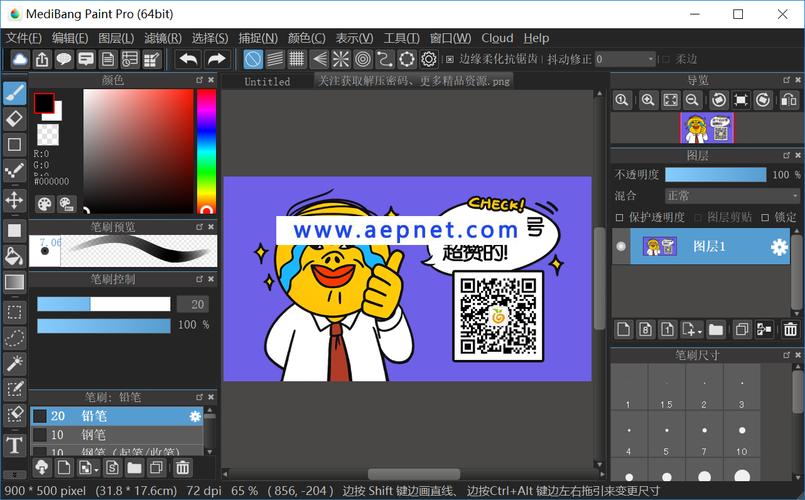Toggle 柔边 checkbox in toolbar
Viewport: 805px width, 500px height.
(666, 60)
